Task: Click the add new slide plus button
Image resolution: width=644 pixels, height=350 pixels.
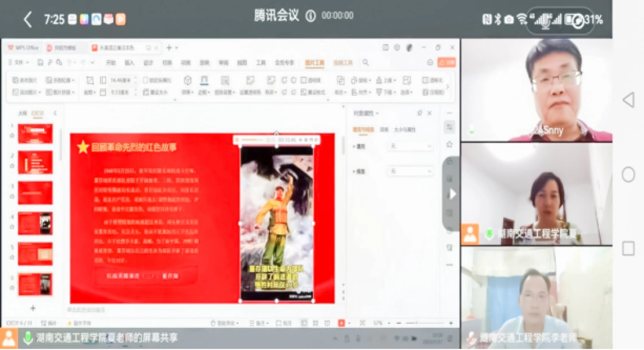Action: click(x=33, y=308)
